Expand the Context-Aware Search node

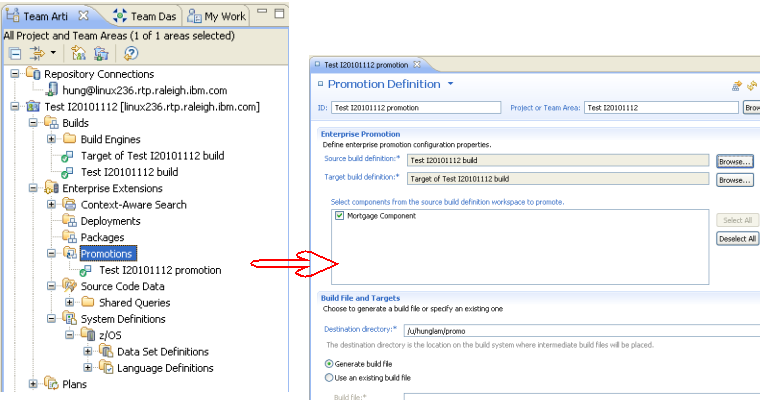(x=51, y=205)
